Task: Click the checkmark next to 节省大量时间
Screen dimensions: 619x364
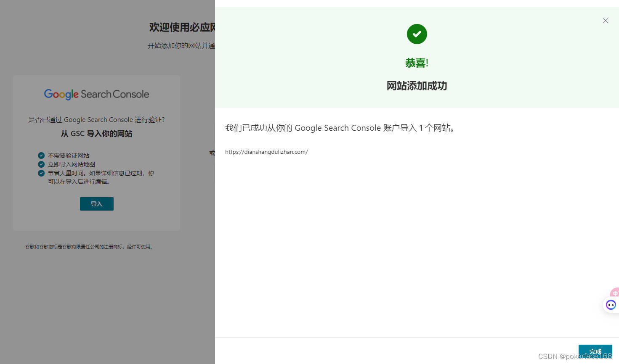Action: coord(41,173)
